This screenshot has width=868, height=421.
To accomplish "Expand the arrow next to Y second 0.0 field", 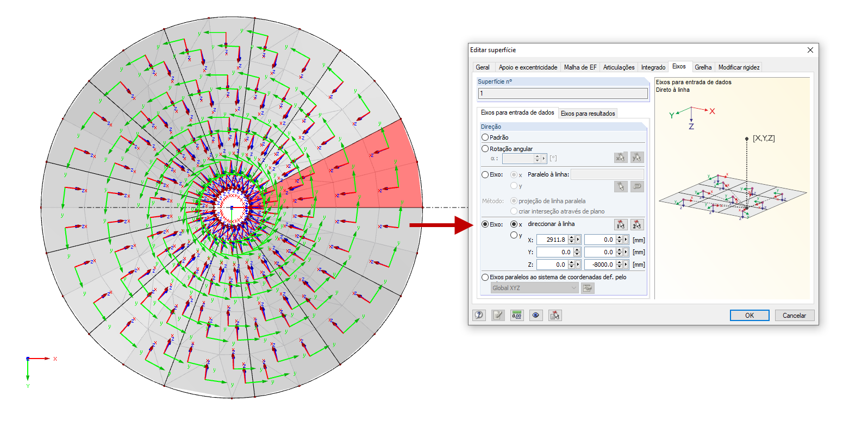I will [626, 252].
